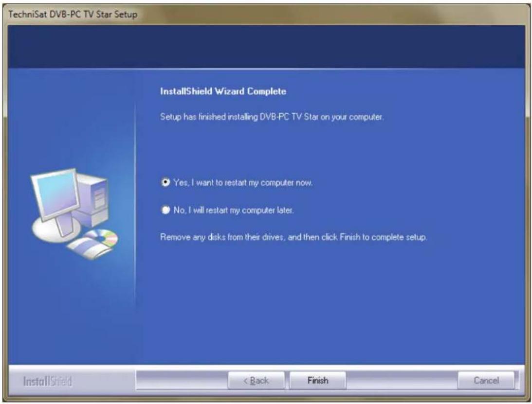
Task: Click the computer and disc setup illustration
Action: click(74, 213)
